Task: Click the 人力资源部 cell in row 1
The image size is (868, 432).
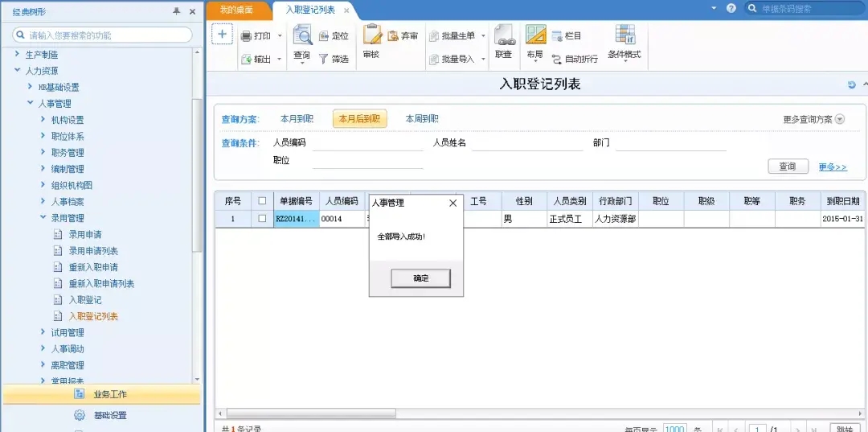Action: [615, 219]
